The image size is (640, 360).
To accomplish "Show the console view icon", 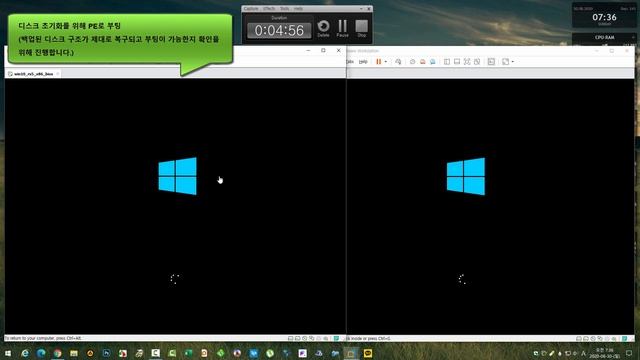I will coord(491,62).
